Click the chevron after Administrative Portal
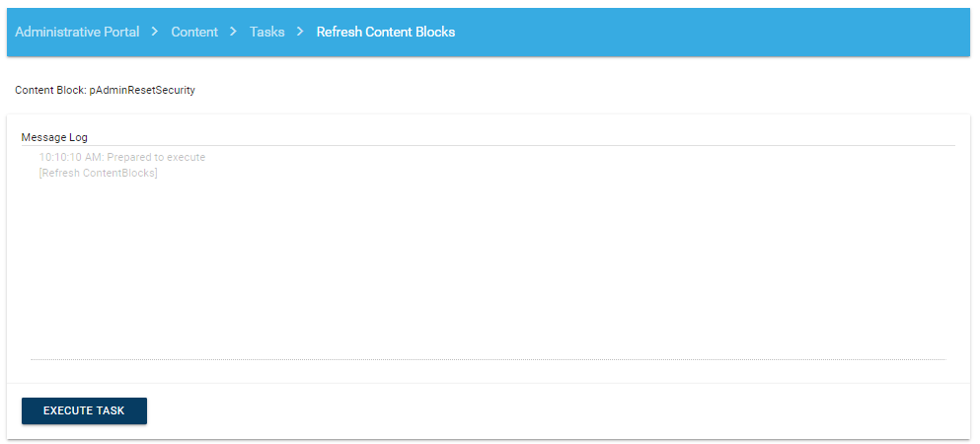Image resolution: width=980 pixels, height=444 pixels. (155, 32)
